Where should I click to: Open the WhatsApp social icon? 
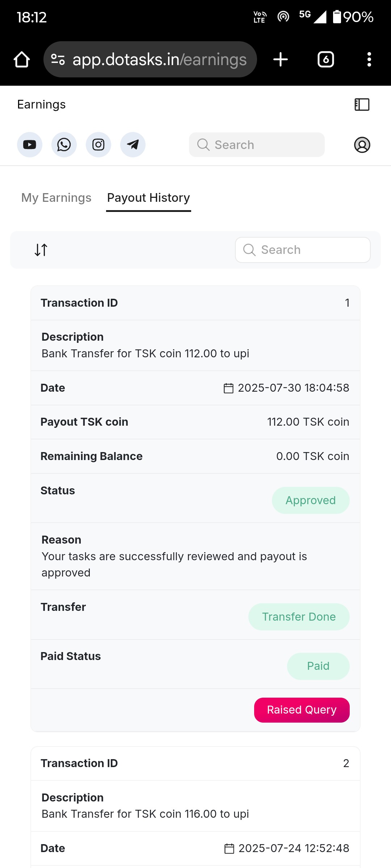pos(64,145)
